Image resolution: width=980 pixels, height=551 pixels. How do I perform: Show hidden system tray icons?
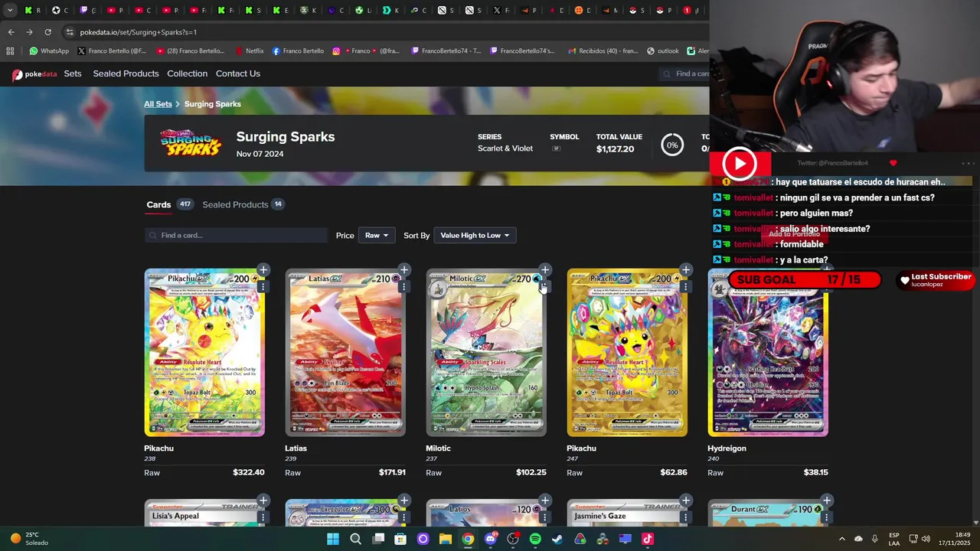[841, 539]
